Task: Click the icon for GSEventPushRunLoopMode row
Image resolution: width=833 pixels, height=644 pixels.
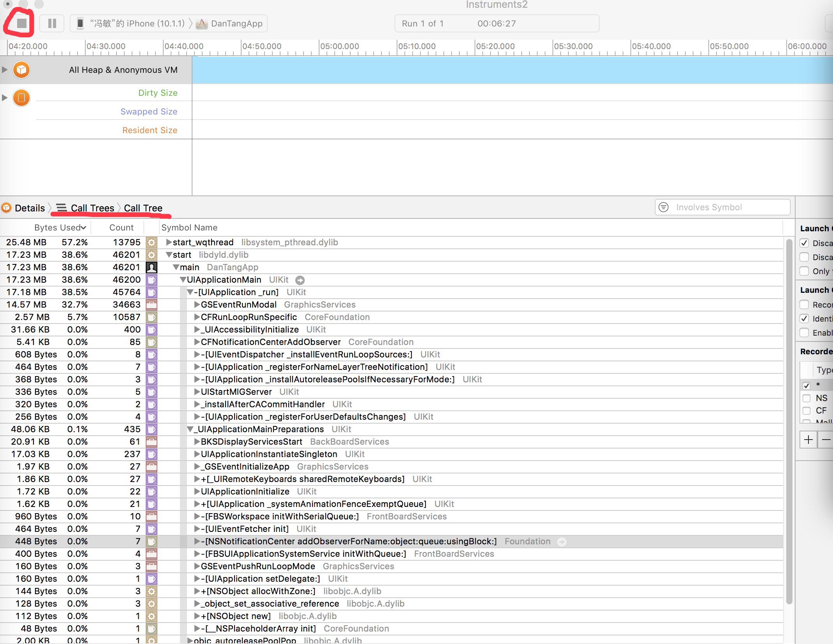Action: [152, 566]
